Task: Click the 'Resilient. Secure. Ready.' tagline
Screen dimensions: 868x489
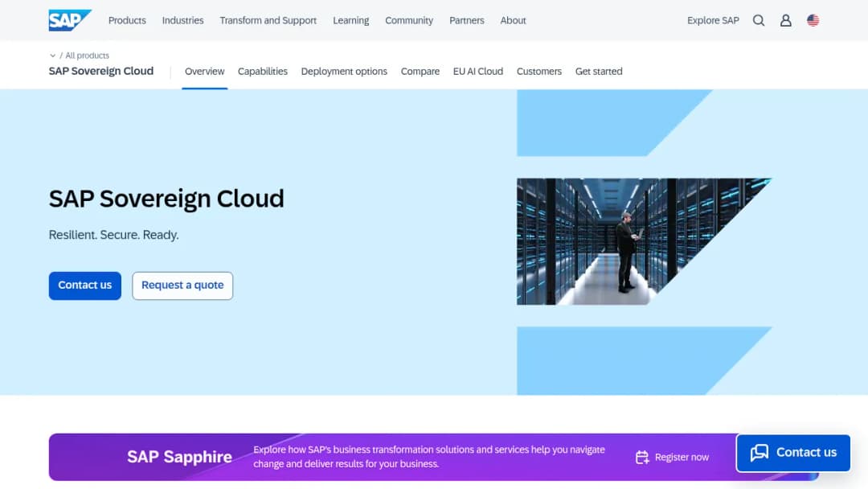Action: coord(113,235)
